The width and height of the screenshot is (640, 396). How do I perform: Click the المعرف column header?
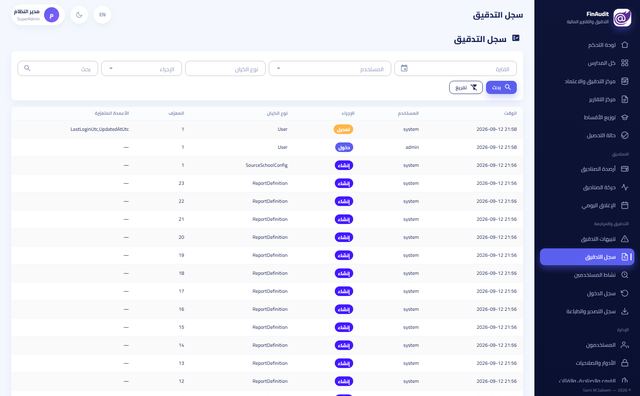176,113
